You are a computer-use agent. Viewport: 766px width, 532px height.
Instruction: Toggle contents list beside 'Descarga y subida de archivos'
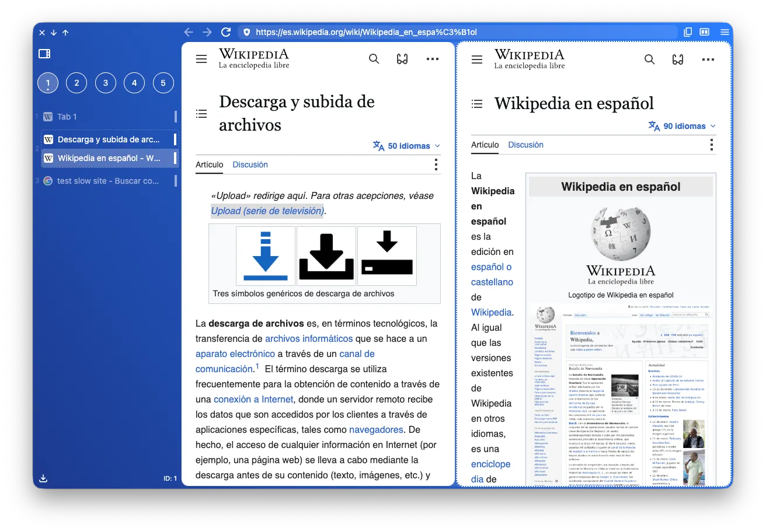click(201, 114)
